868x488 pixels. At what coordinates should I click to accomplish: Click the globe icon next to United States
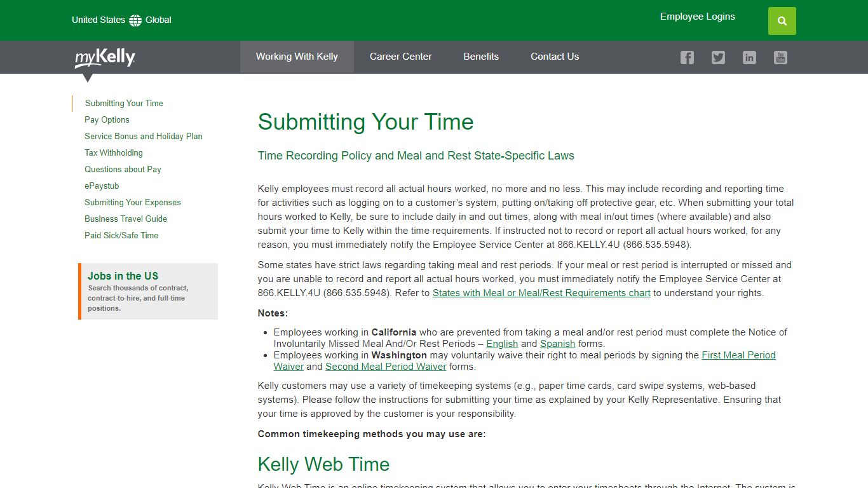(x=135, y=20)
